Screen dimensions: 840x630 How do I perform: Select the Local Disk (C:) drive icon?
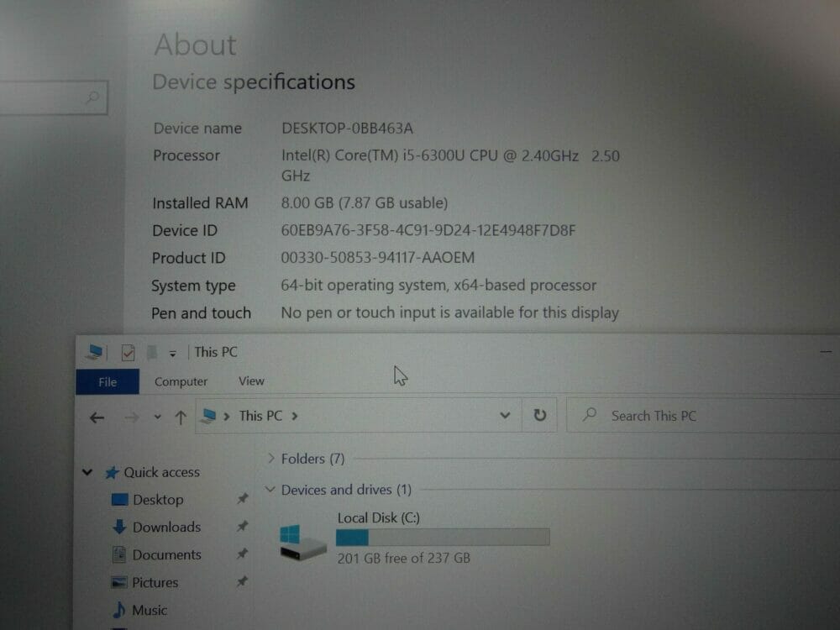click(302, 542)
